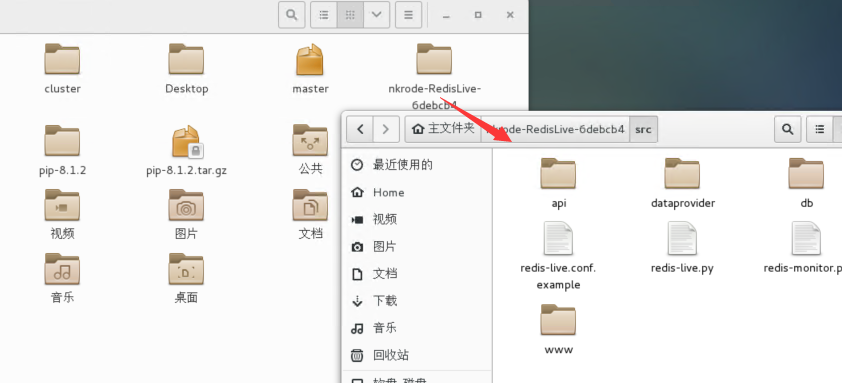Click the 主文件夹 path button
842x383 pixels.
click(x=443, y=129)
